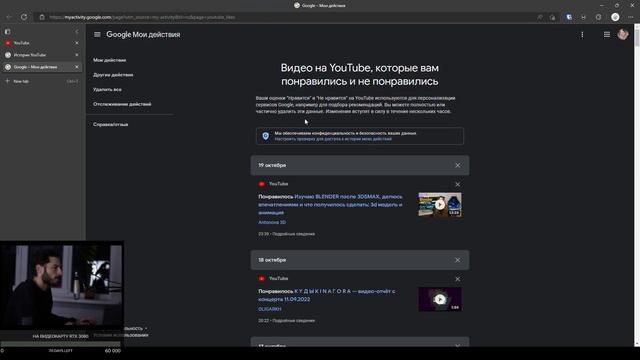The image size is (640, 360).
Task: Click the privacy shield icon in the banner
Action: pos(266,136)
